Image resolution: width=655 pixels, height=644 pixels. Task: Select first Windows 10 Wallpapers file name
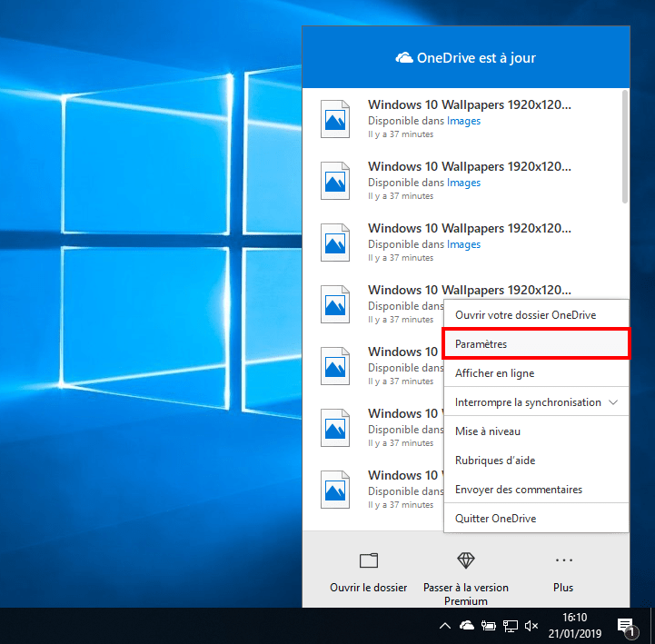point(469,104)
